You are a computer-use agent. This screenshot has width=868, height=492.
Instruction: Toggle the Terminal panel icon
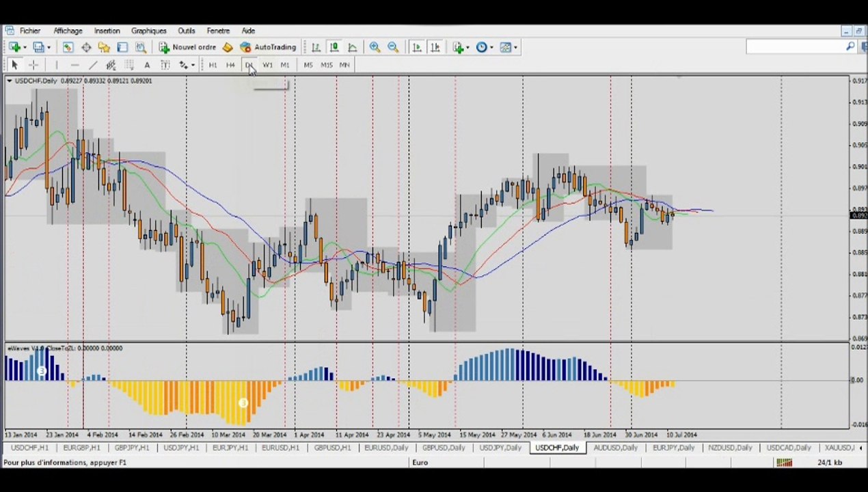point(122,47)
